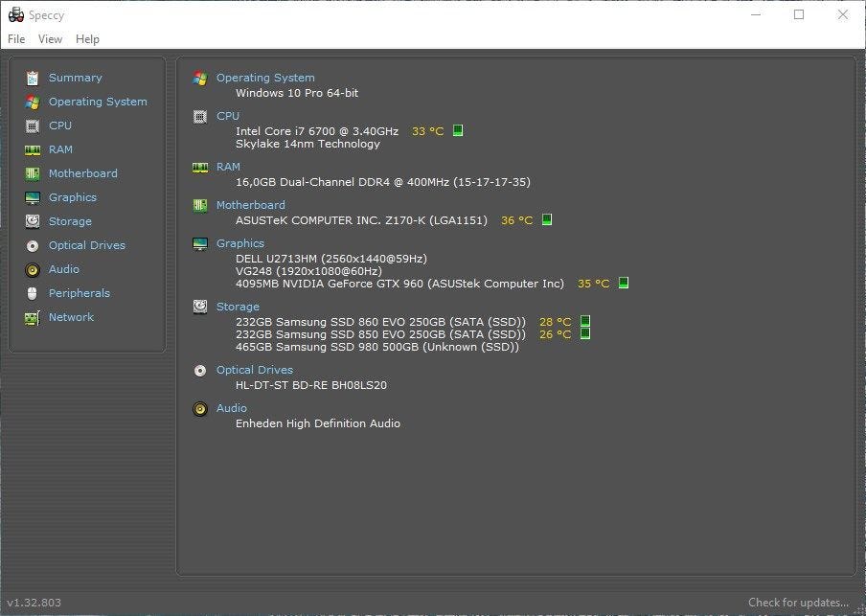The height and width of the screenshot is (616, 866).
Task: Click the CPU temperature value 33 °C
Action: click(428, 131)
